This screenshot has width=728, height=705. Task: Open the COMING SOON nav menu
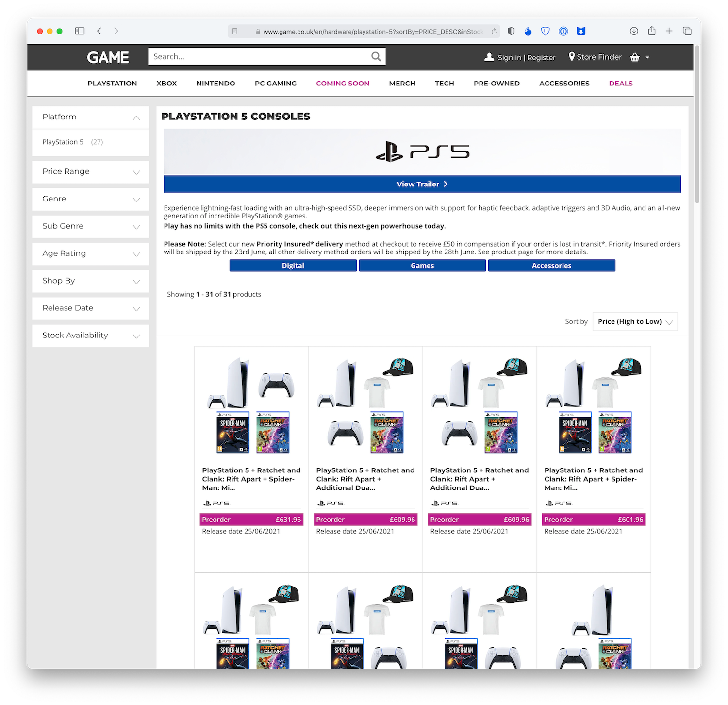(x=343, y=84)
